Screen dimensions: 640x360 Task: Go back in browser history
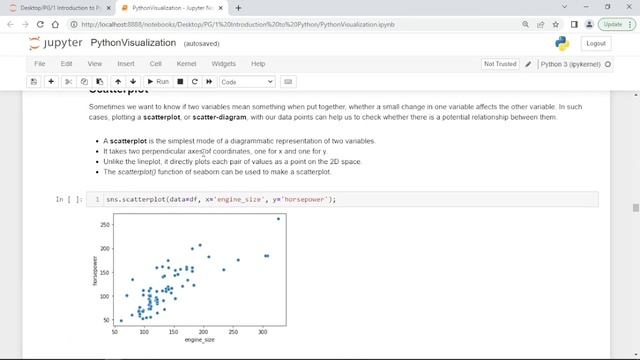10,24
